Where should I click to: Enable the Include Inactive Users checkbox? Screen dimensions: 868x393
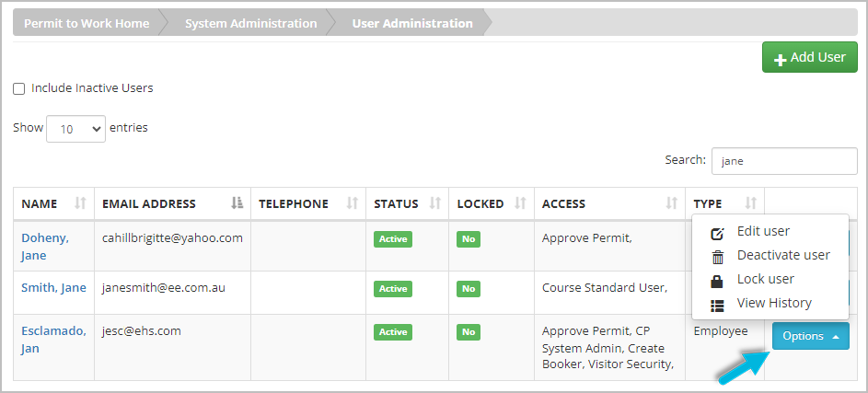[x=19, y=89]
